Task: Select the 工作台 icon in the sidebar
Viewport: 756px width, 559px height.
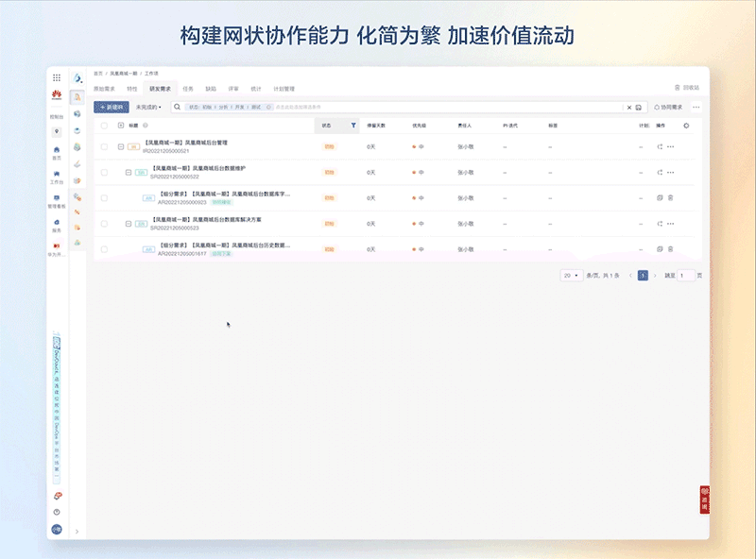Action: tap(57, 176)
